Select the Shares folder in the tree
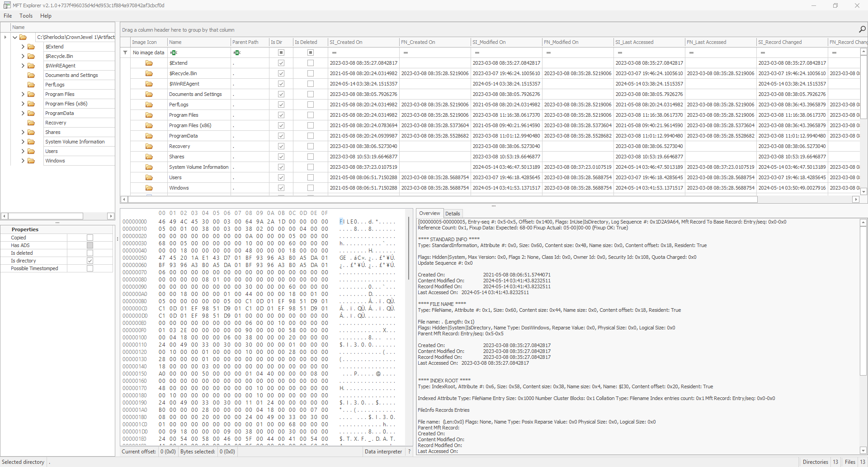Viewport: 868px width, 467px height. pos(53,132)
